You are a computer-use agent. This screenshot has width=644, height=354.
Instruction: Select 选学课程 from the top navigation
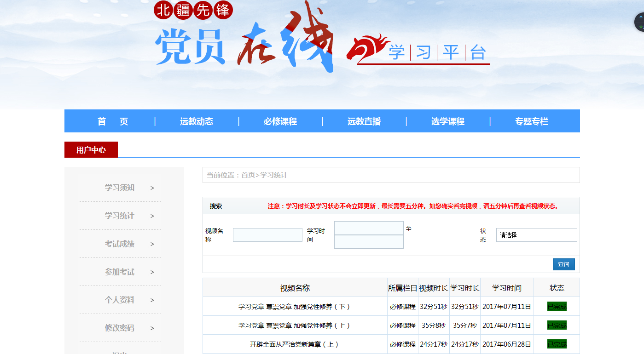tap(448, 121)
